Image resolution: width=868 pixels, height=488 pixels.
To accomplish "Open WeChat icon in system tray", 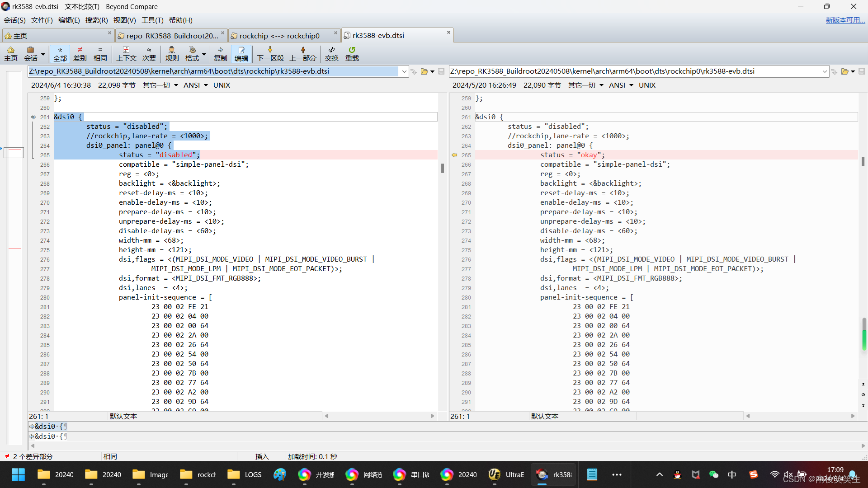I will (713, 474).
